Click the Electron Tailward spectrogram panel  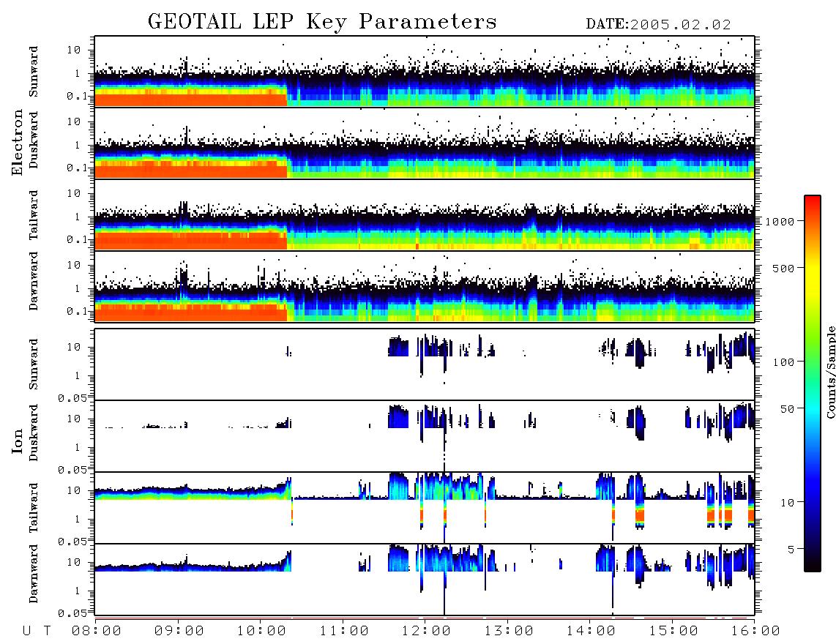point(425,215)
